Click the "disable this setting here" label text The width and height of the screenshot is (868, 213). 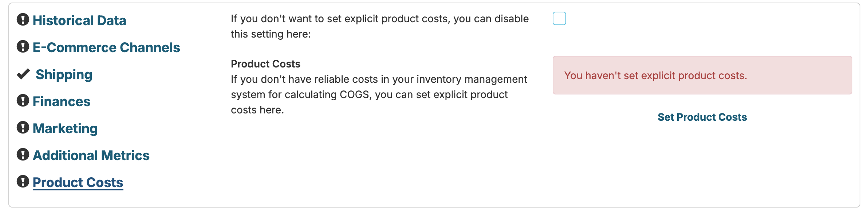coord(379,26)
